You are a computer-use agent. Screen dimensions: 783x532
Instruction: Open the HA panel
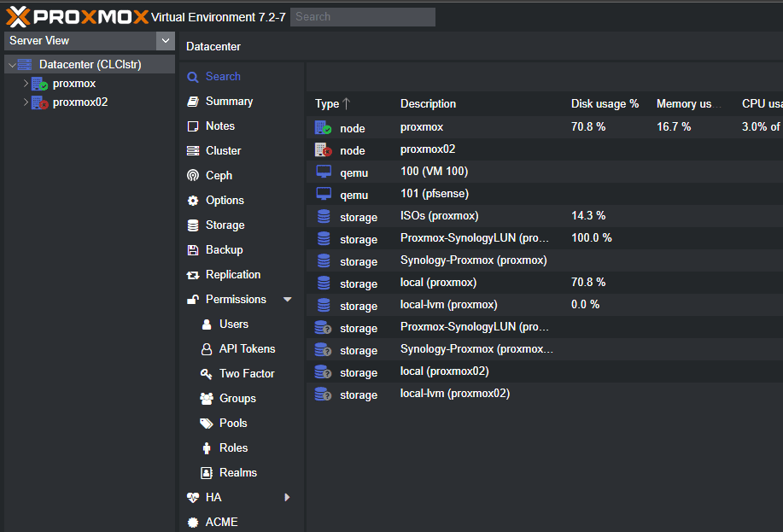pos(213,498)
